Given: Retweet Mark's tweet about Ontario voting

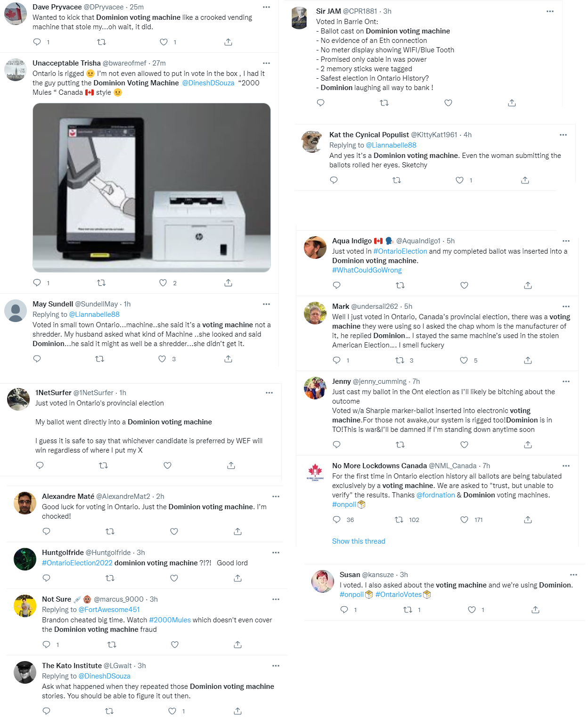Looking at the screenshot, I should (x=400, y=360).
